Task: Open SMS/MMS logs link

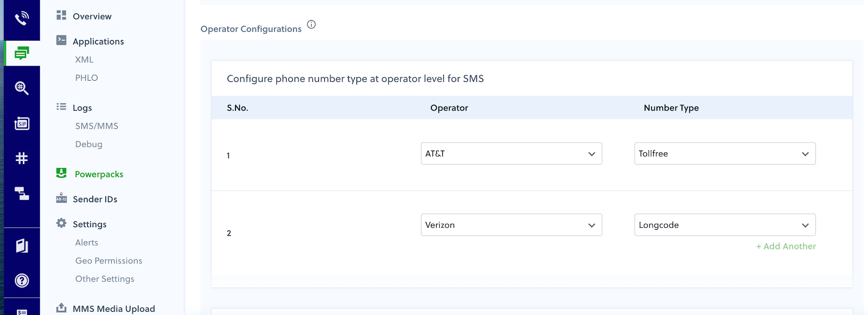Action: [97, 126]
